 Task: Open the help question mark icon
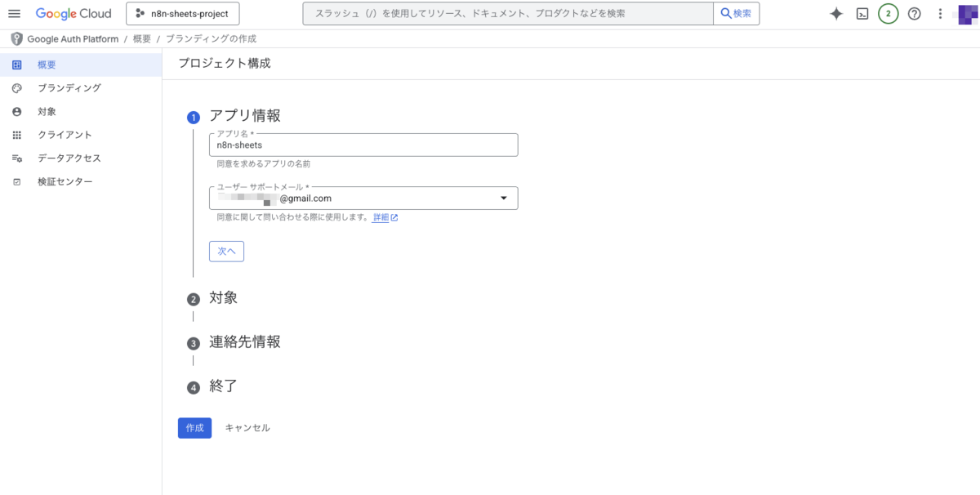click(x=915, y=14)
